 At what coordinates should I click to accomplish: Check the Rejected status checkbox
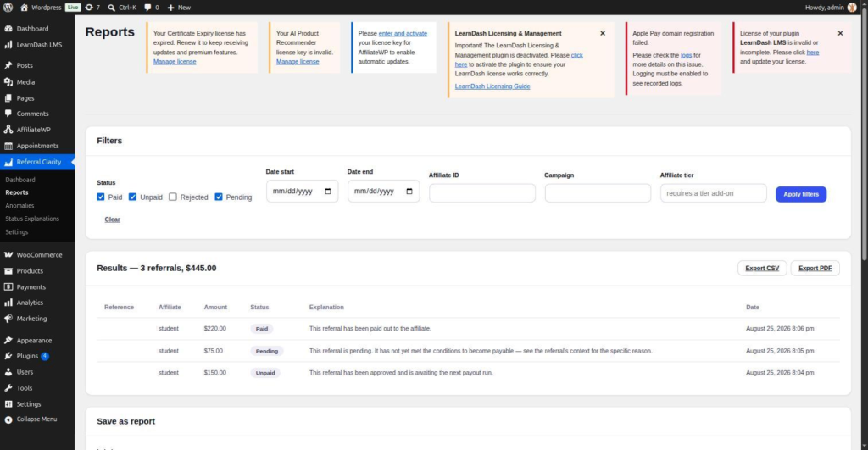(173, 197)
